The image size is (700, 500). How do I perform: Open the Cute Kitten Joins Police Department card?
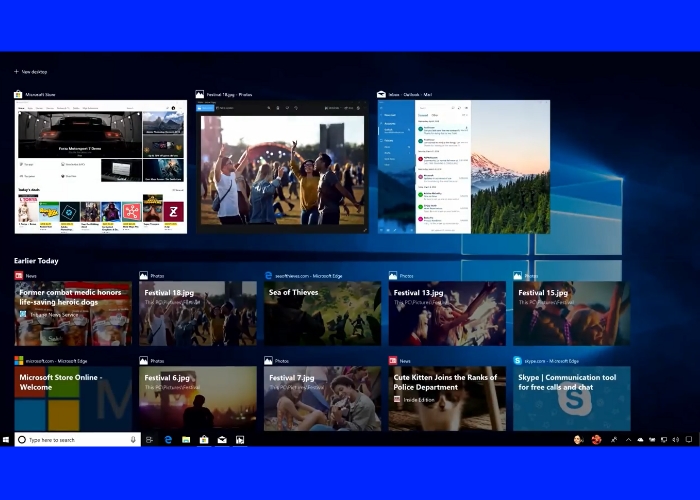pyautogui.click(x=447, y=399)
